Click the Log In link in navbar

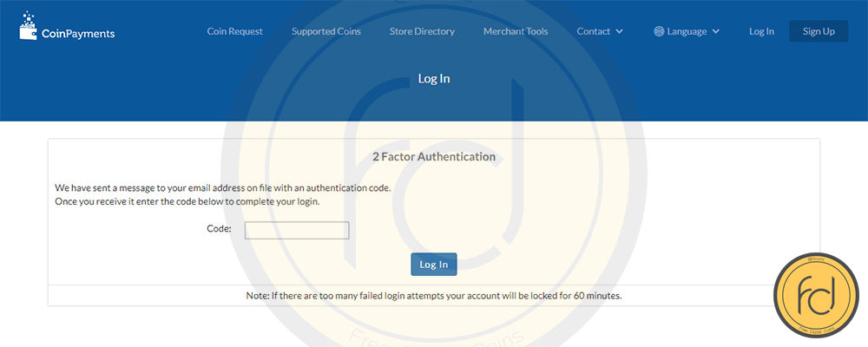click(x=761, y=31)
